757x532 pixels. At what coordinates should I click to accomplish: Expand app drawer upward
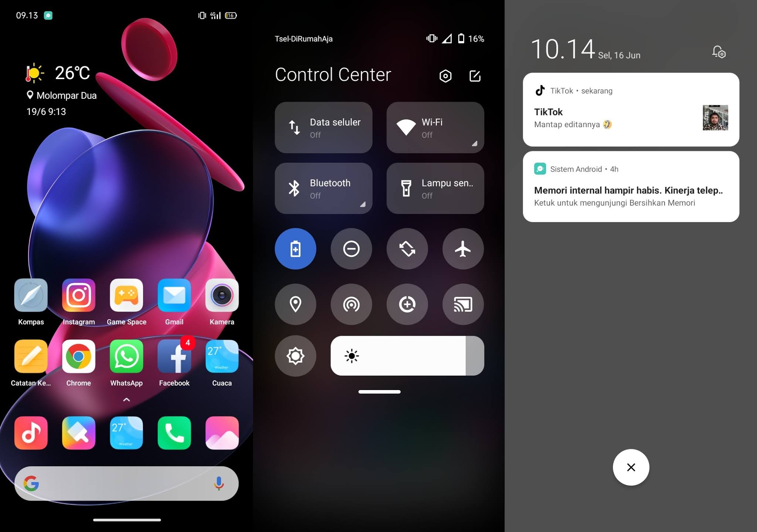pyautogui.click(x=126, y=400)
